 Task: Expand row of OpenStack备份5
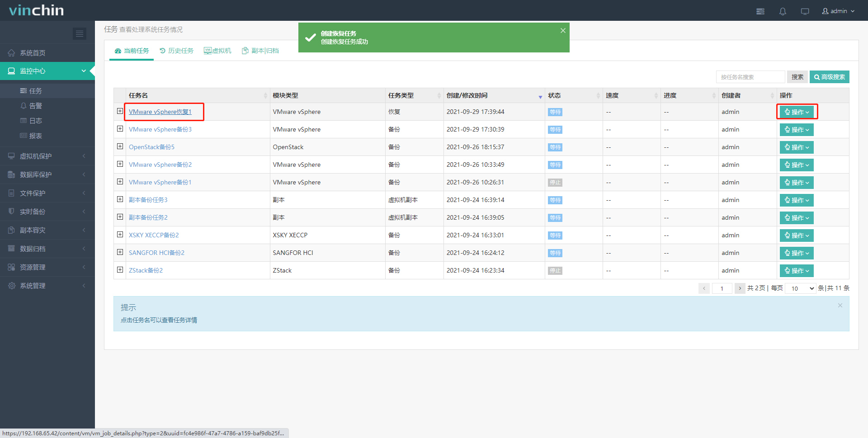120,146
